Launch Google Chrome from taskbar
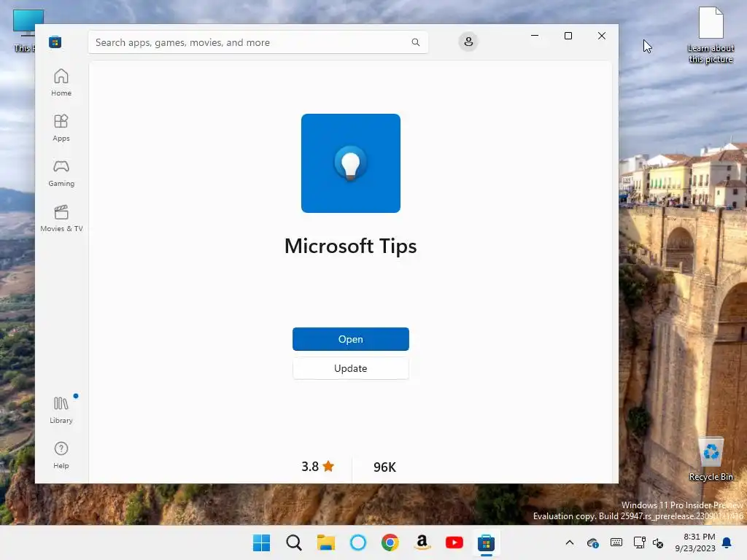The width and height of the screenshot is (747, 560). click(x=390, y=542)
